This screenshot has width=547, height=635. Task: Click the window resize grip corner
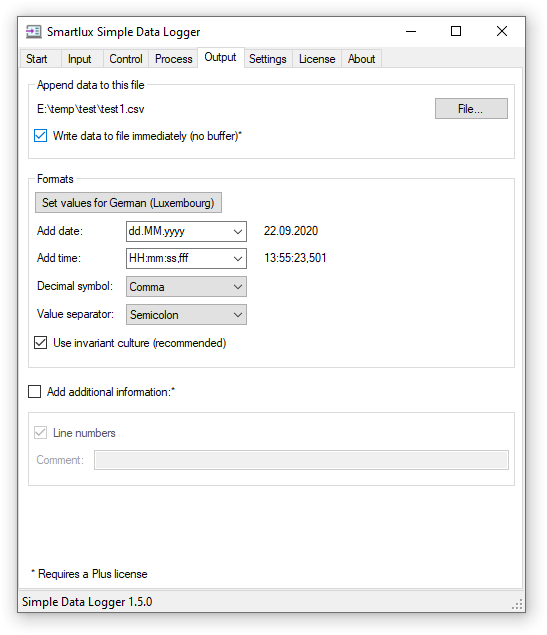[x=517, y=605]
